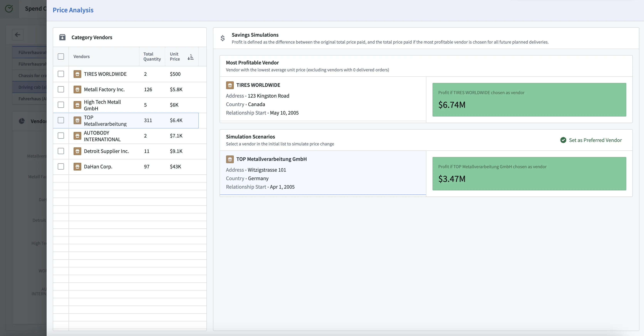Click the green Preferred Vendor check icon

(563, 140)
